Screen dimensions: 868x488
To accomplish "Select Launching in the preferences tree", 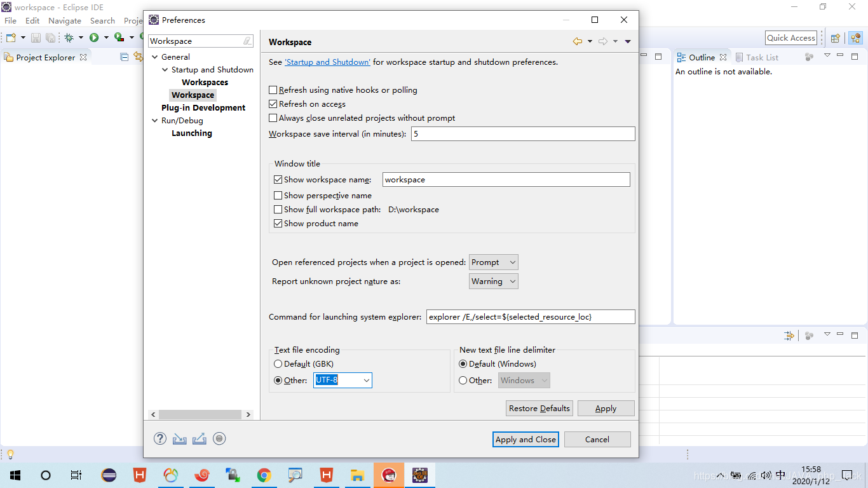I will pyautogui.click(x=192, y=133).
